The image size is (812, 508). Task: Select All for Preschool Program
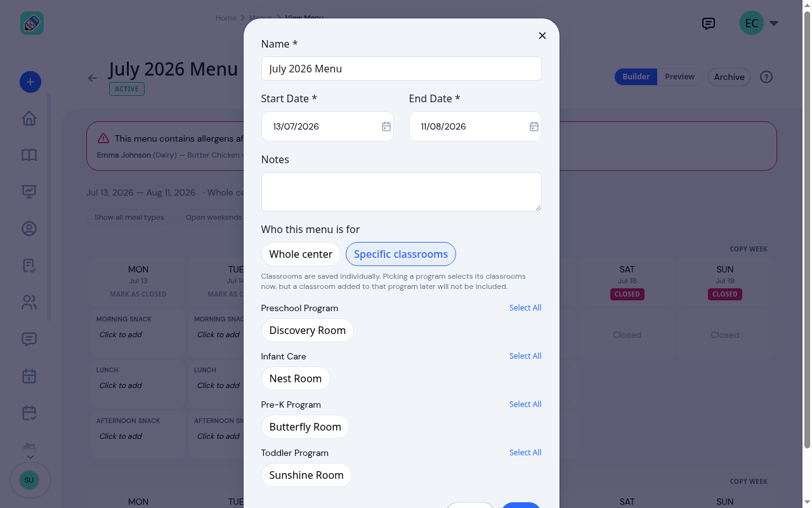click(x=525, y=308)
